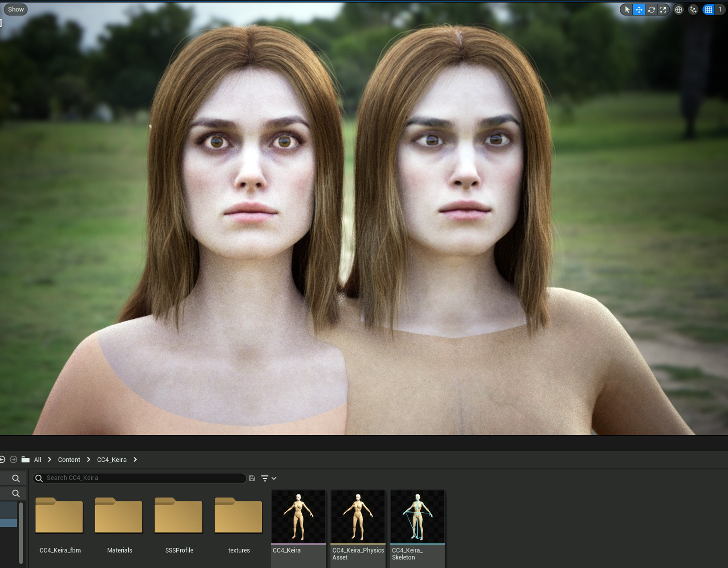This screenshot has height=568, width=728.
Task: Select the Materials folder
Action: pyautogui.click(x=119, y=515)
